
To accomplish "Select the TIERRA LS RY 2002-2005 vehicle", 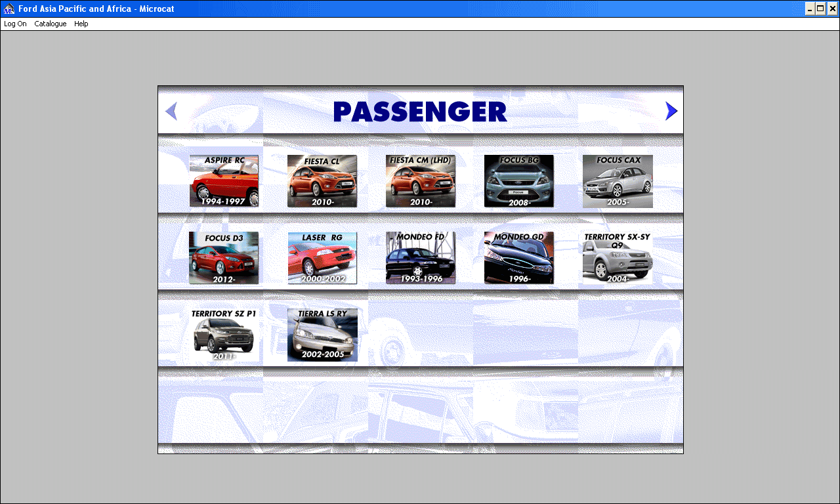I will pyautogui.click(x=322, y=335).
